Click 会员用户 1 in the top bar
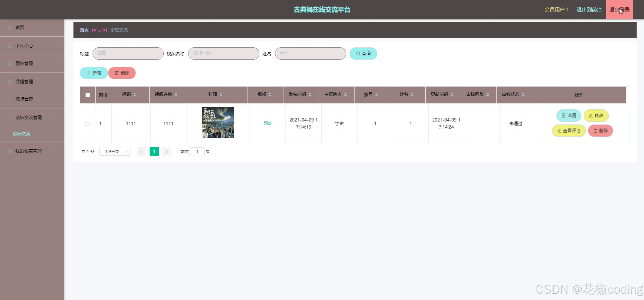The image size is (644, 300). [556, 10]
